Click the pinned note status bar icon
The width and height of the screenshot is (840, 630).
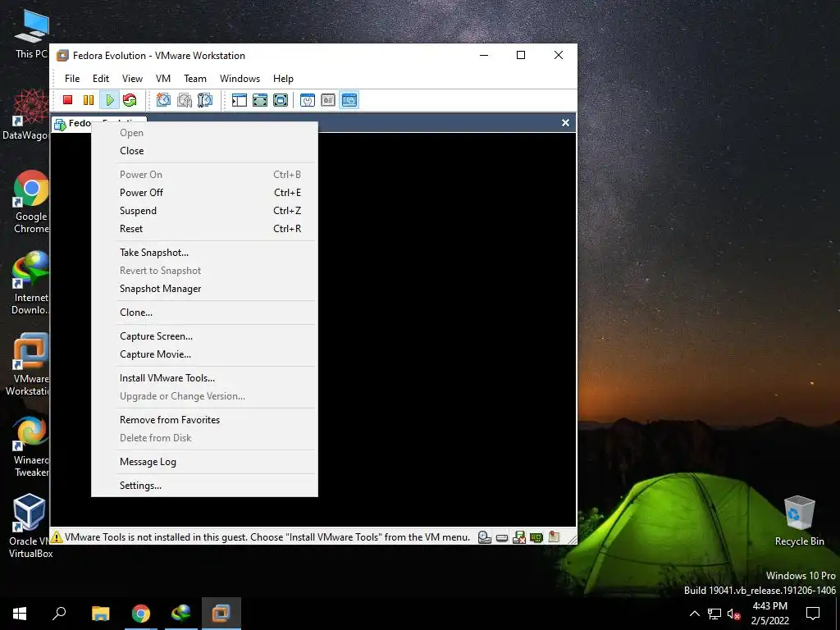[x=554, y=536]
